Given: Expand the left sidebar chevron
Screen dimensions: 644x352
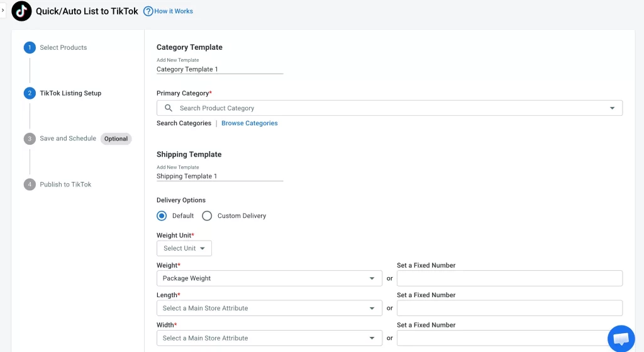Looking at the screenshot, I should [3, 10].
